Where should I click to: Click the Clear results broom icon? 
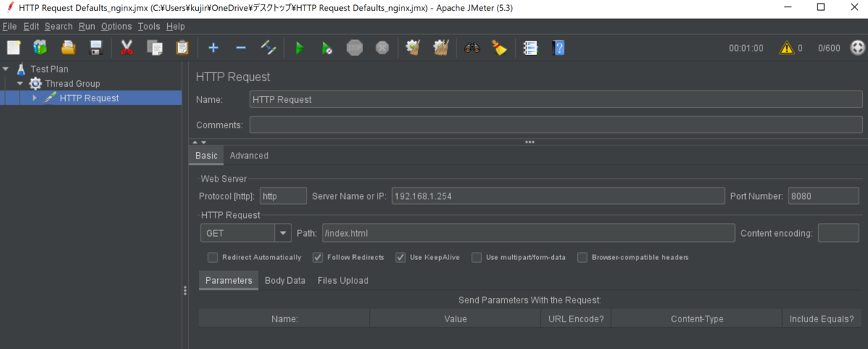pos(413,48)
